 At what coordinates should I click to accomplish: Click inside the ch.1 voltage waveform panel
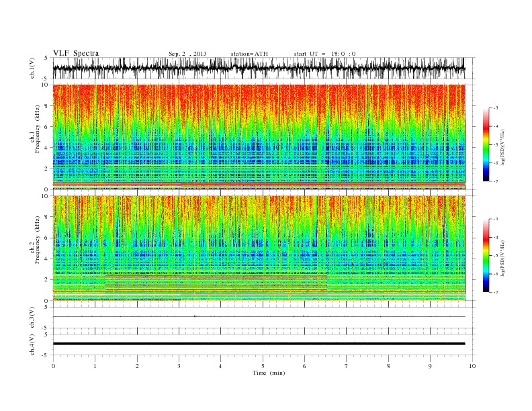[x=259, y=68]
